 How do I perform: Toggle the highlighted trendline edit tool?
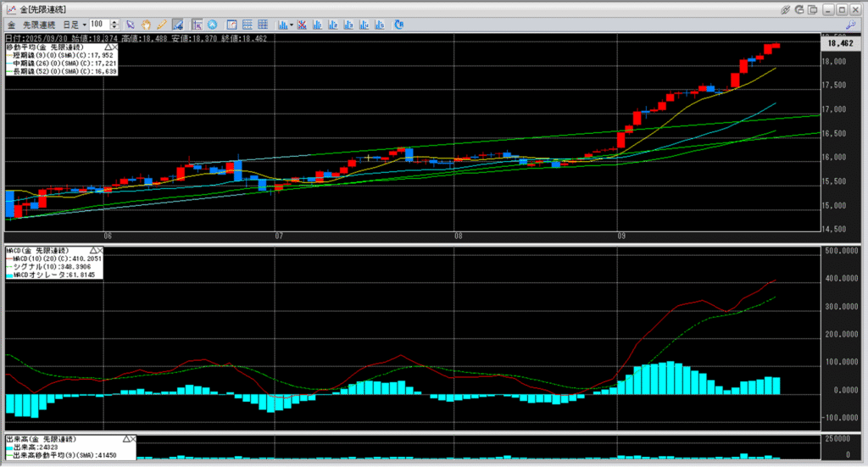(178, 25)
